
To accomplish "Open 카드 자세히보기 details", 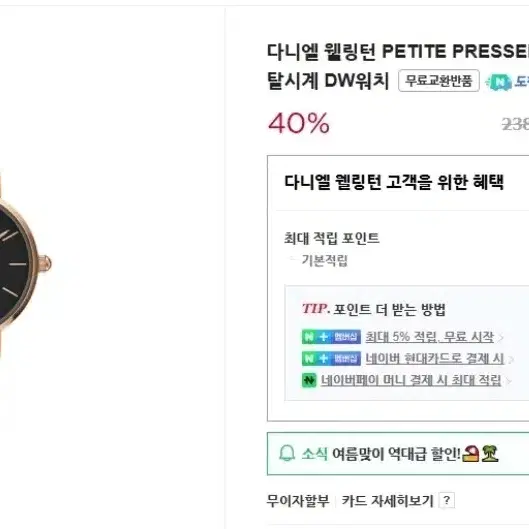I will pyautogui.click(x=387, y=501).
